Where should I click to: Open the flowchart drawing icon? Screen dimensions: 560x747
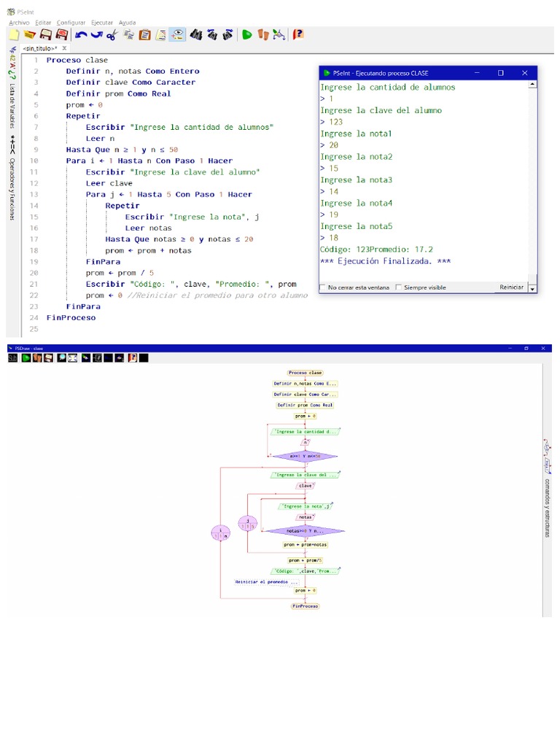(279, 34)
